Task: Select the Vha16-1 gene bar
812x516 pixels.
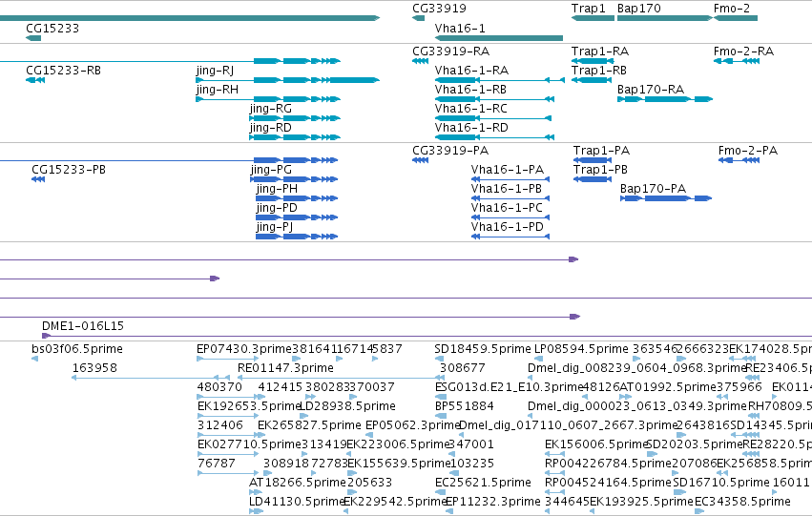Action: pos(499,38)
